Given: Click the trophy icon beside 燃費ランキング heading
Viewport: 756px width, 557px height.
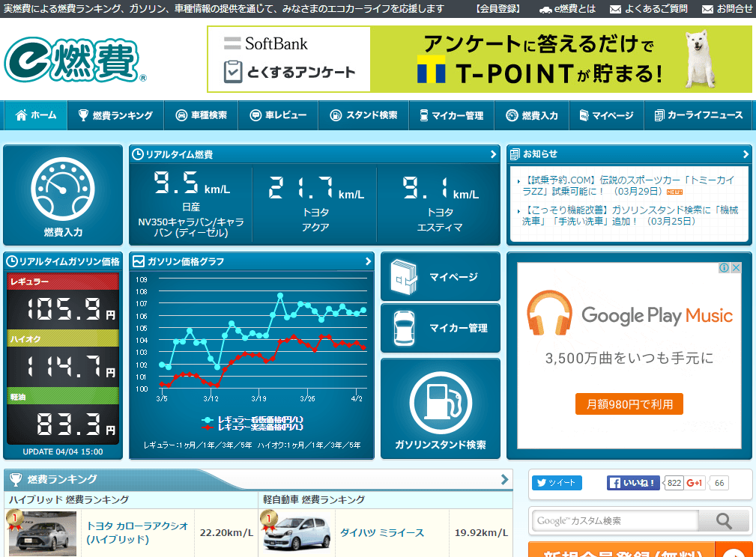Looking at the screenshot, I should [16, 479].
